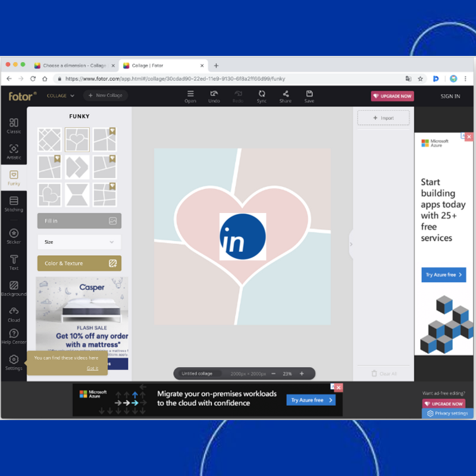Click Clear All in the import panel
Viewport: 476px width, 476px height.
pos(384,374)
